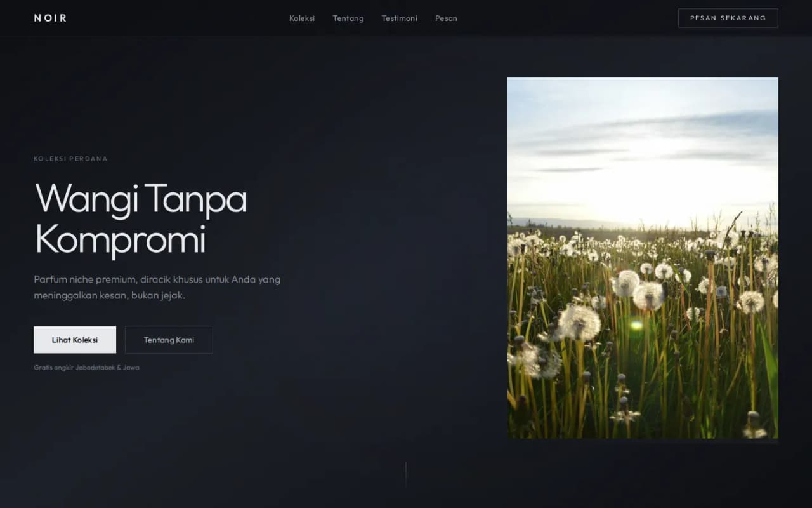Click the Wangi Tanpa Kompromi headline
This screenshot has height=508, width=812.
(141, 219)
